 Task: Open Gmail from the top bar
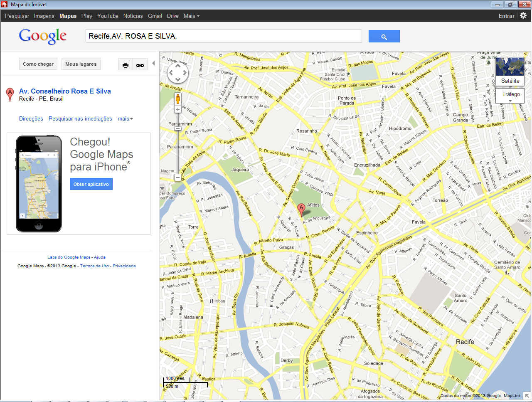[155, 16]
